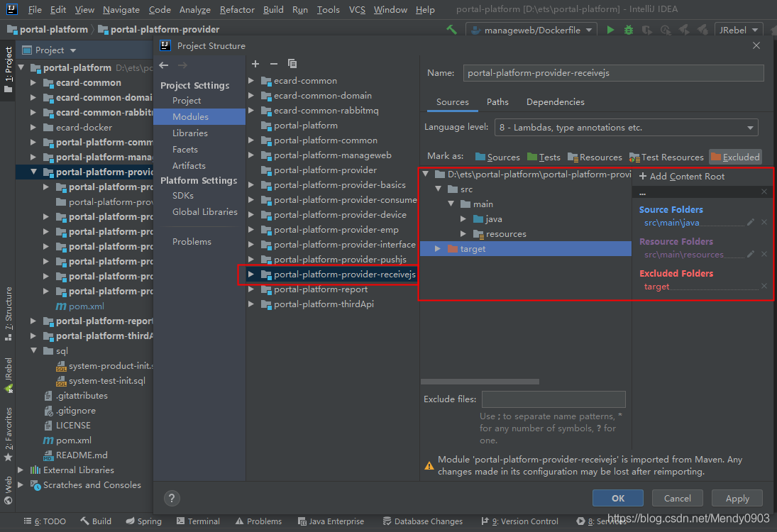Viewport: 777px width, 532px height.
Task: Click the Cancel button
Action: 678,499
